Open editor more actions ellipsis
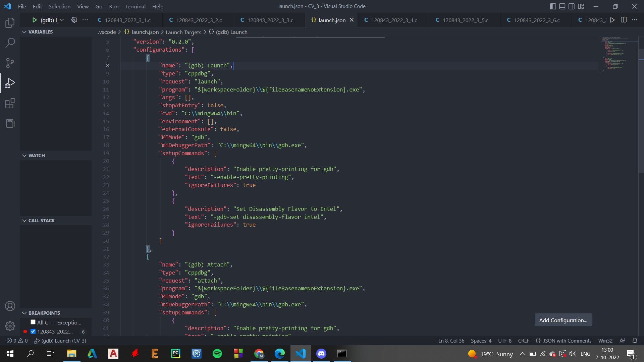Screen dimensions: 644x362 (x=634, y=20)
